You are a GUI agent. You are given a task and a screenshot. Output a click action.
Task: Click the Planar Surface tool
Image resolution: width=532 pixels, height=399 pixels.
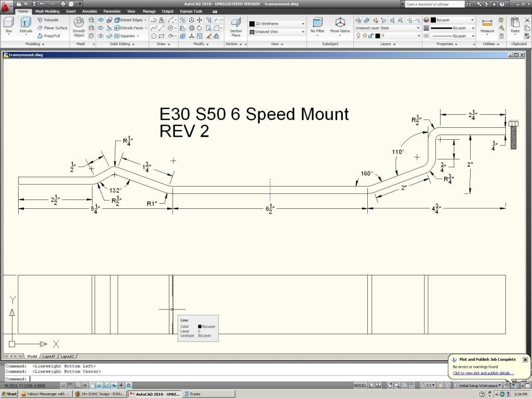click(x=52, y=28)
